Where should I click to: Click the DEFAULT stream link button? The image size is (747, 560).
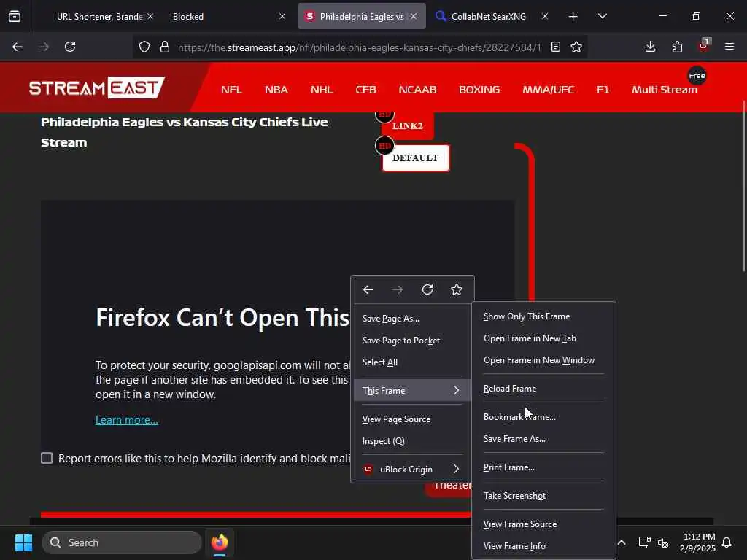[415, 157]
